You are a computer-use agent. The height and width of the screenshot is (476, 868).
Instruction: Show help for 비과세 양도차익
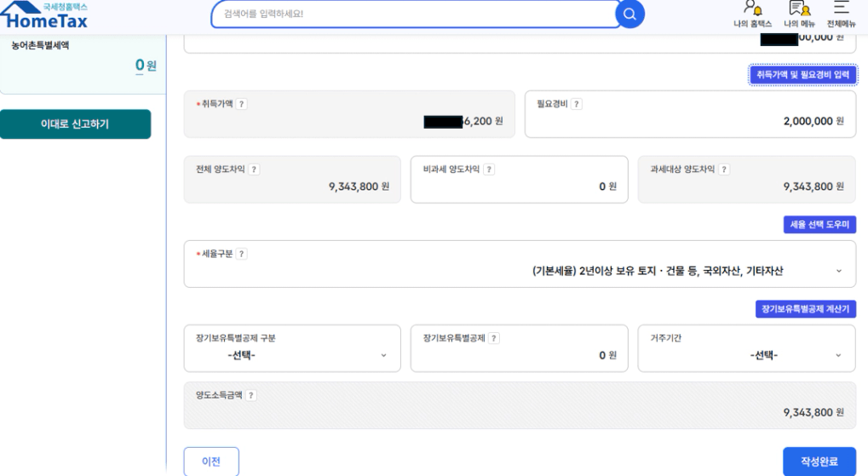[490, 169]
